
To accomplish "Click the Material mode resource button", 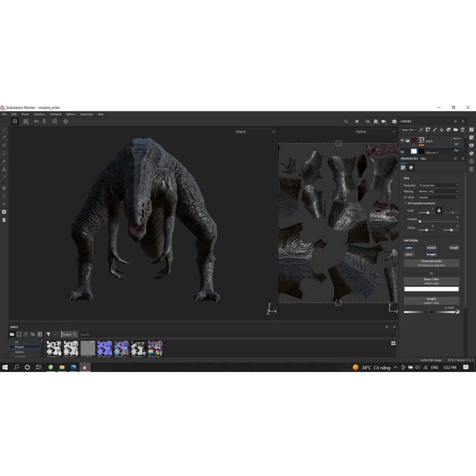I will click(x=431, y=263).
